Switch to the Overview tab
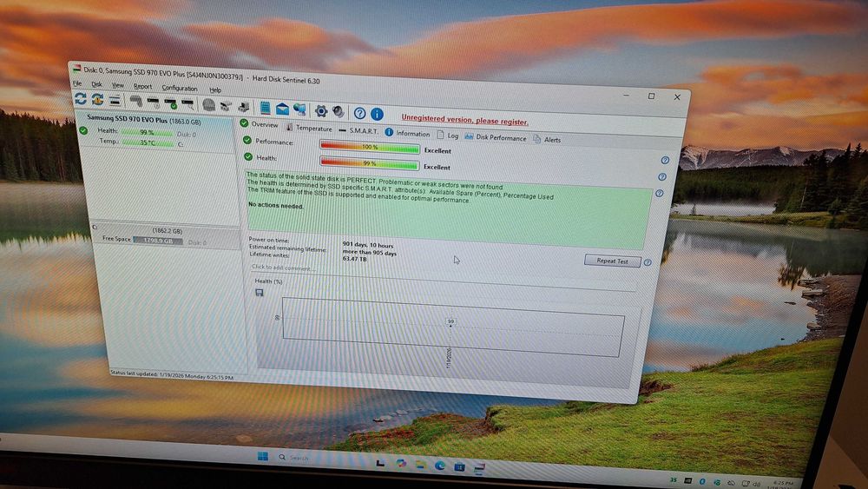868x489 pixels. pyautogui.click(x=260, y=124)
